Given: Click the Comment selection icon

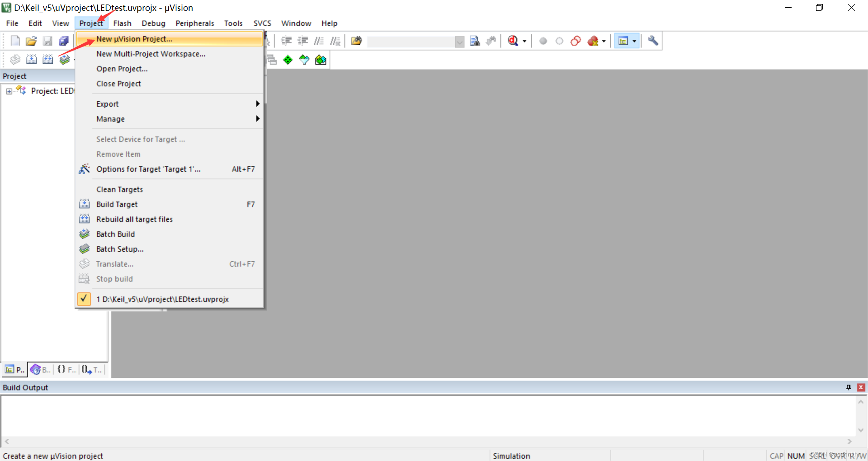Looking at the screenshot, I should [319, 41].
